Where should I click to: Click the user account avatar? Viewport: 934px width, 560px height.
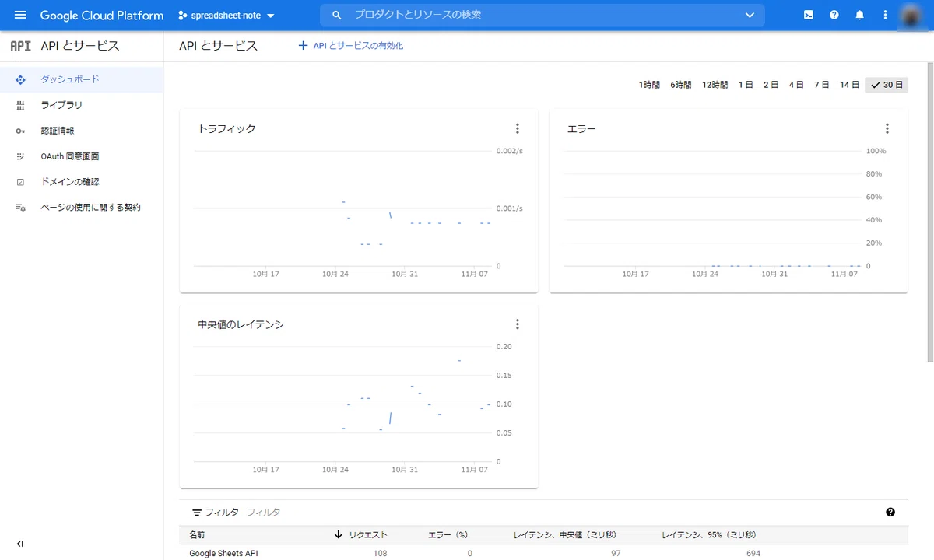(x=911, y=15)
